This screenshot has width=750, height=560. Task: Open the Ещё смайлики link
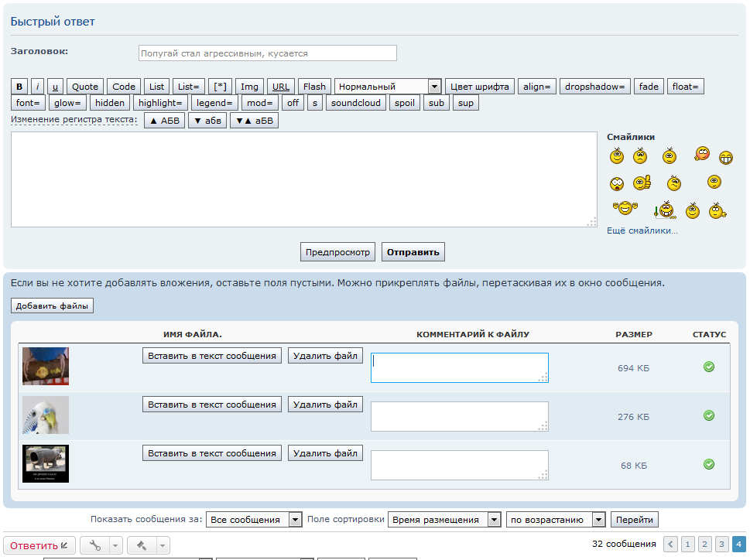(x=642, y=230)
